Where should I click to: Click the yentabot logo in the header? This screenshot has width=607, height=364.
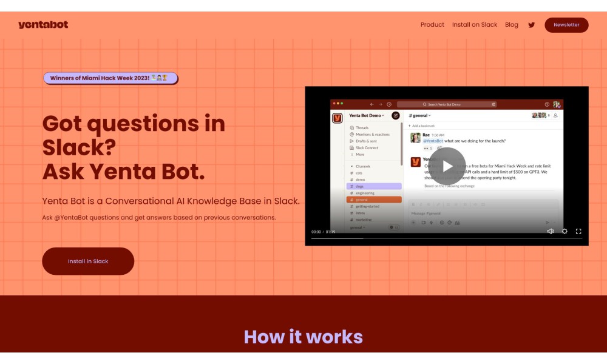tap(43, 25)
